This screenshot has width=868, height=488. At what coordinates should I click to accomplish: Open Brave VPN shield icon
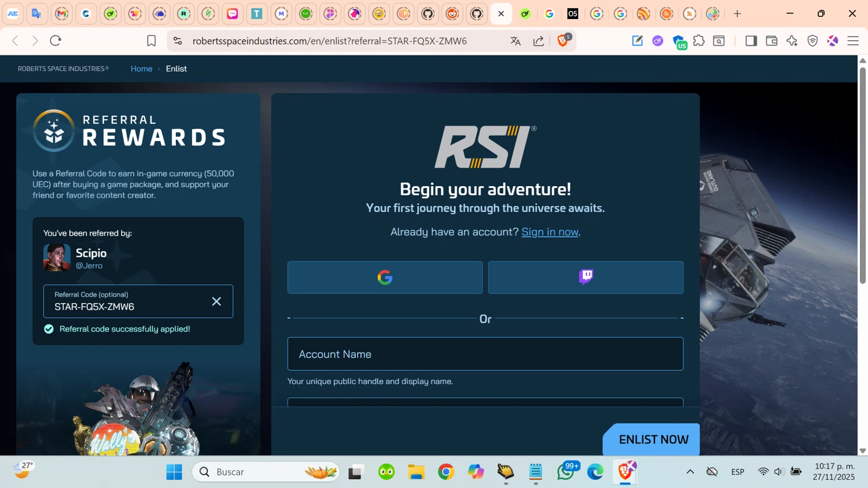812,40
